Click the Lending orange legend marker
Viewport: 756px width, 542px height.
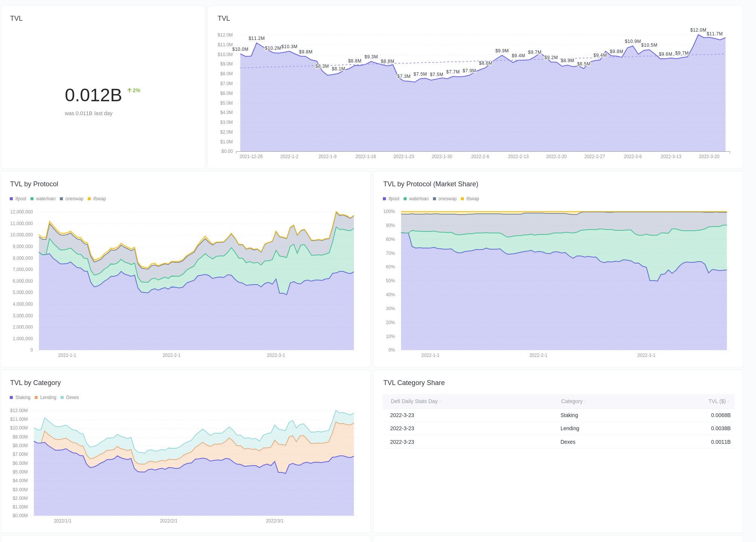[x=36, y=397]
